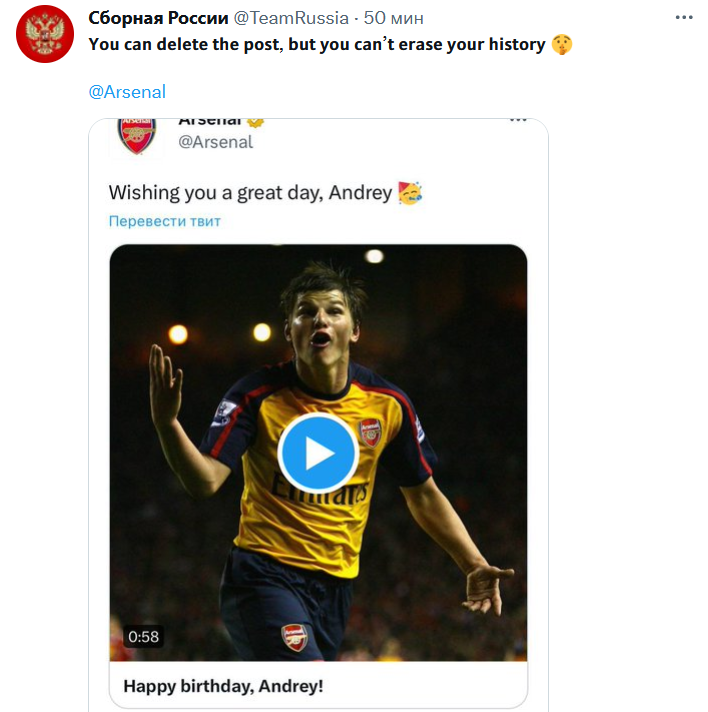
Task: Translate the tweet using Перевести твит
Action: (x=164, y=221)
